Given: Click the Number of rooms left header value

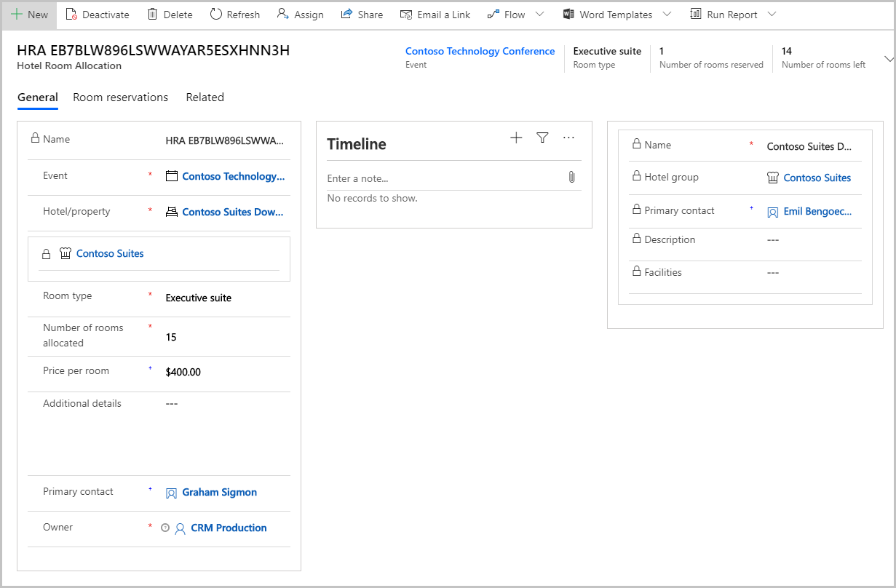Looking at the screenshot, I should click(x=787, y=51).
